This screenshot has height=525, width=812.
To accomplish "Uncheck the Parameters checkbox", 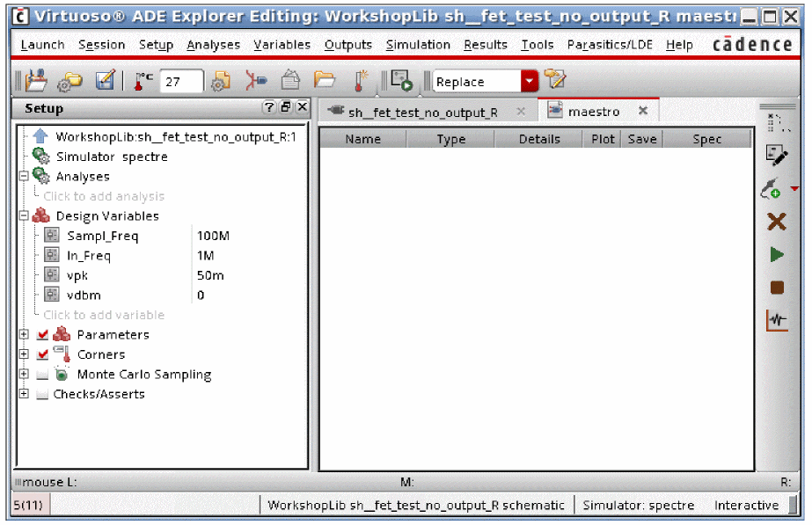I will [x=43, y=335].
